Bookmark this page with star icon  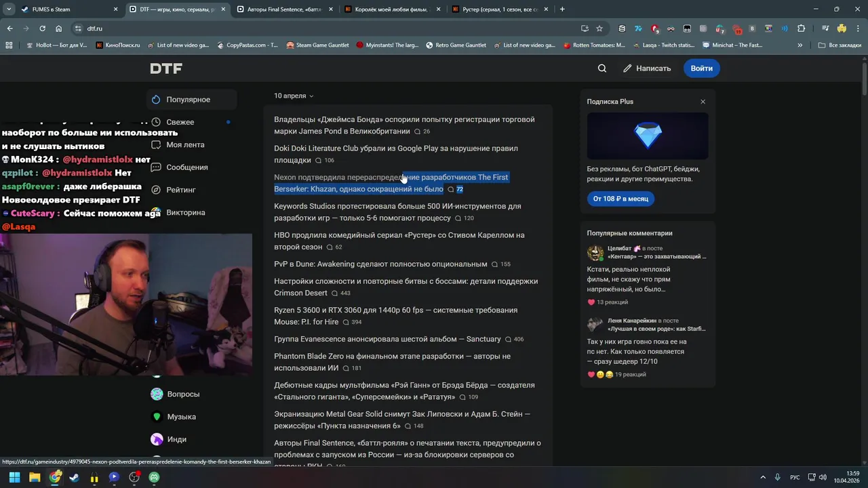click(x=599, y=28)
